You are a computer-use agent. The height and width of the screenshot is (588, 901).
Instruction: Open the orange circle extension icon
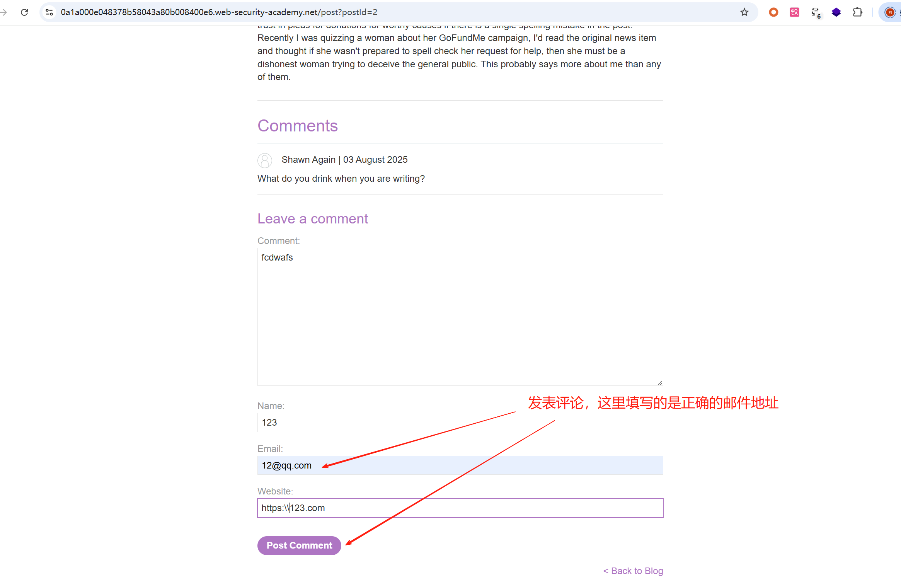click(773, 12)
